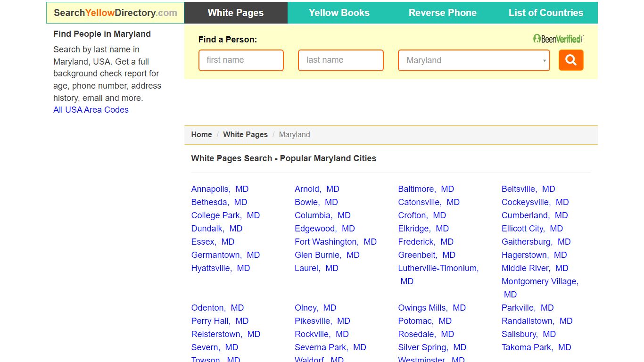The image size is (644, 362).
Task: Open Fort Washington, MD listing
Action: 336,242
